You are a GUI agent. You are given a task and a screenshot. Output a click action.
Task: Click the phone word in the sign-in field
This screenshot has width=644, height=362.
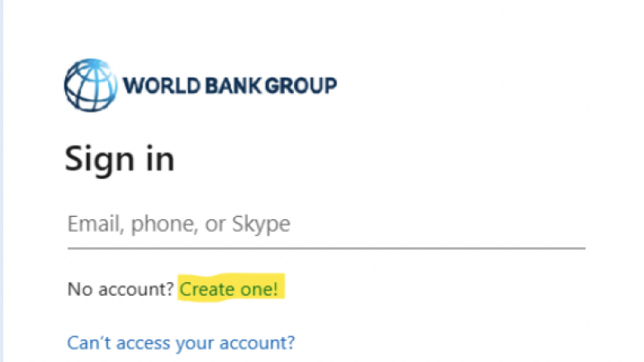point(162,224)
